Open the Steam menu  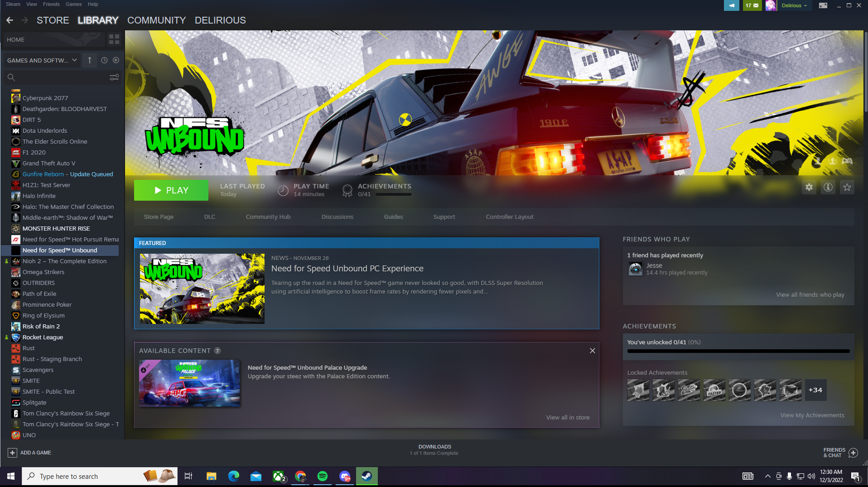[13, 4]
